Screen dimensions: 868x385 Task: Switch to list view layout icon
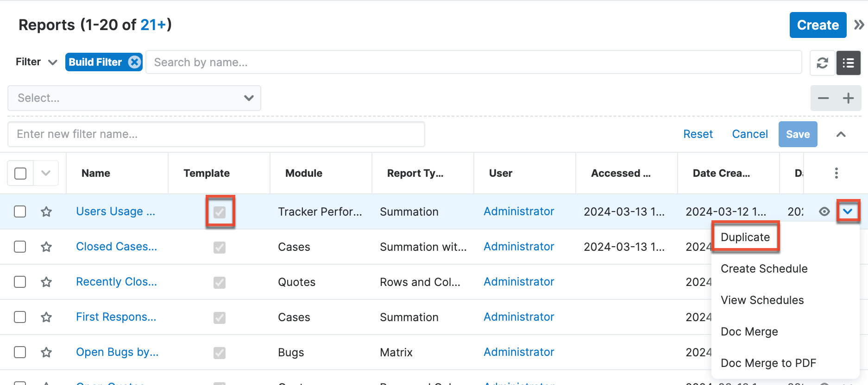(x=848, y=63)
